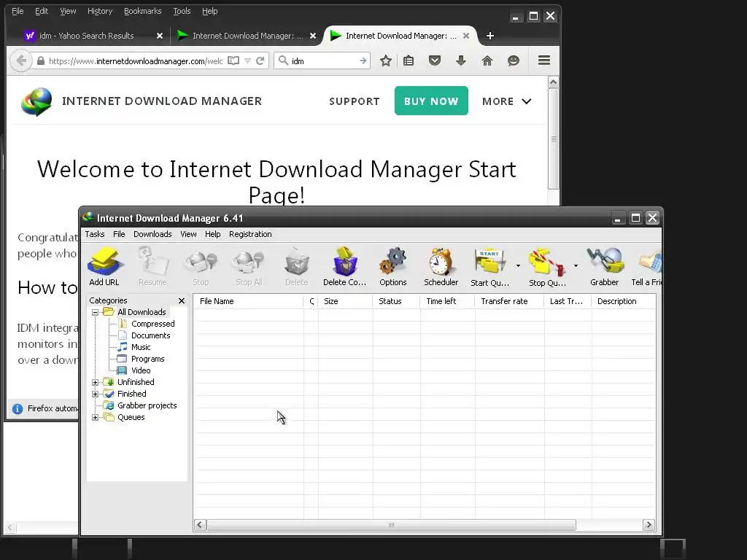The height and width of the screenshot is (560, 747).
Task: Click the Firefox URL address field
Action: point(135,61)
